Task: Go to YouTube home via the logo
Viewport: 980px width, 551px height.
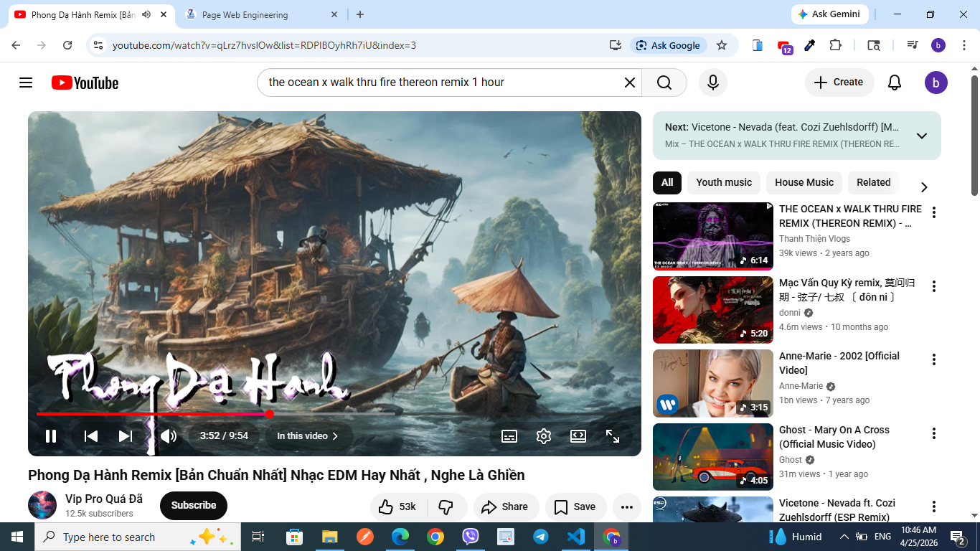Action: [85, 83]
